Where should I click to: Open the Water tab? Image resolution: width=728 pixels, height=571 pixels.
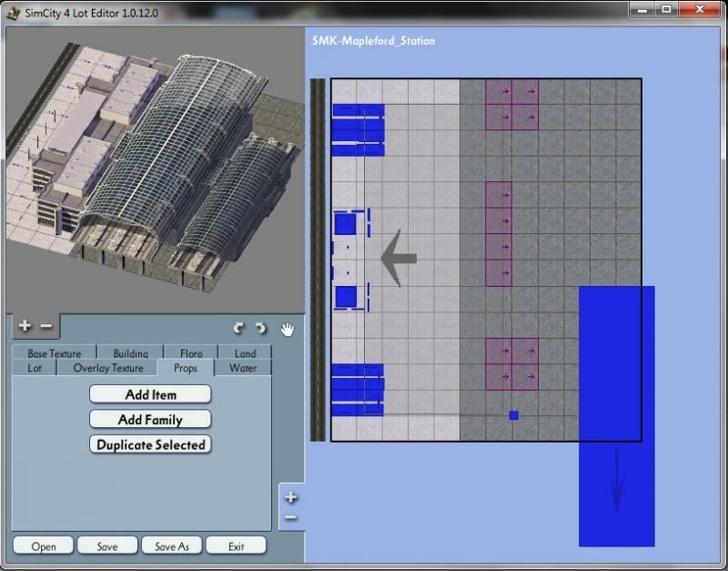point(243,368)
